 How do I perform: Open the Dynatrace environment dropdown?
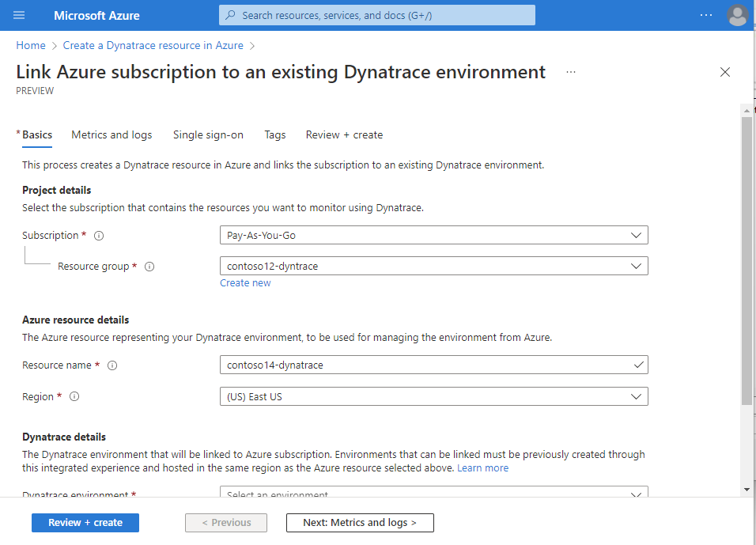click(434, 492)
